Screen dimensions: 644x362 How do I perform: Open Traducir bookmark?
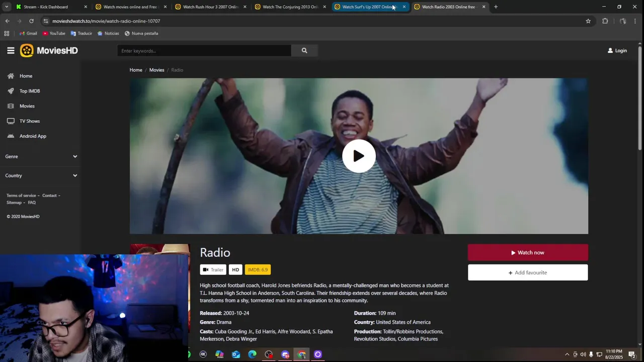pyautogui.click(x=82, y=34)
